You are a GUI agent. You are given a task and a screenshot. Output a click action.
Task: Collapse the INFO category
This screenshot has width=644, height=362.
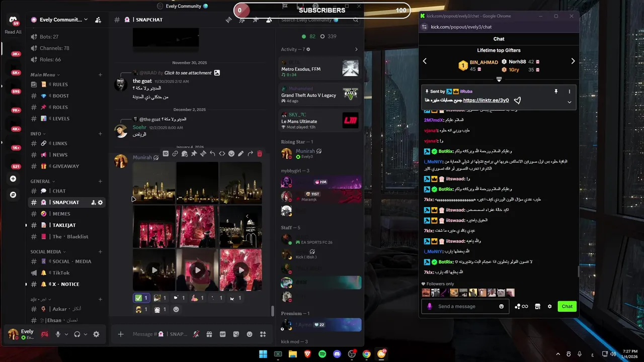(x=38, y=134)
